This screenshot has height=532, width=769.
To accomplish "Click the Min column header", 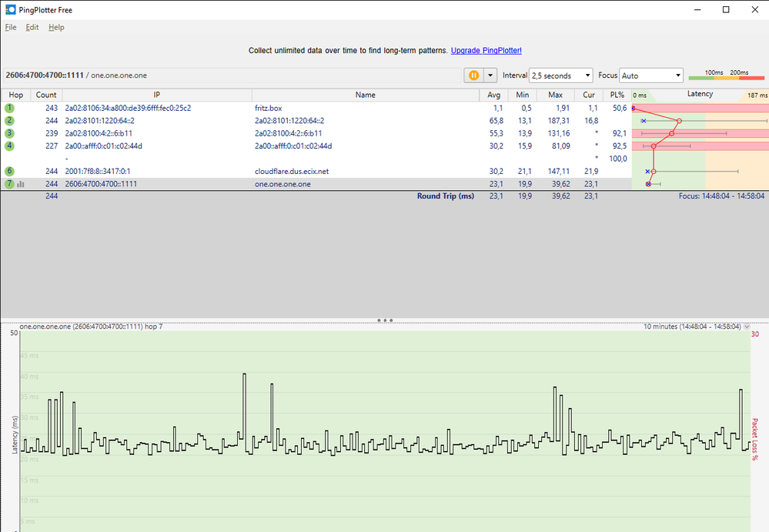I will (x=523, y=95).
